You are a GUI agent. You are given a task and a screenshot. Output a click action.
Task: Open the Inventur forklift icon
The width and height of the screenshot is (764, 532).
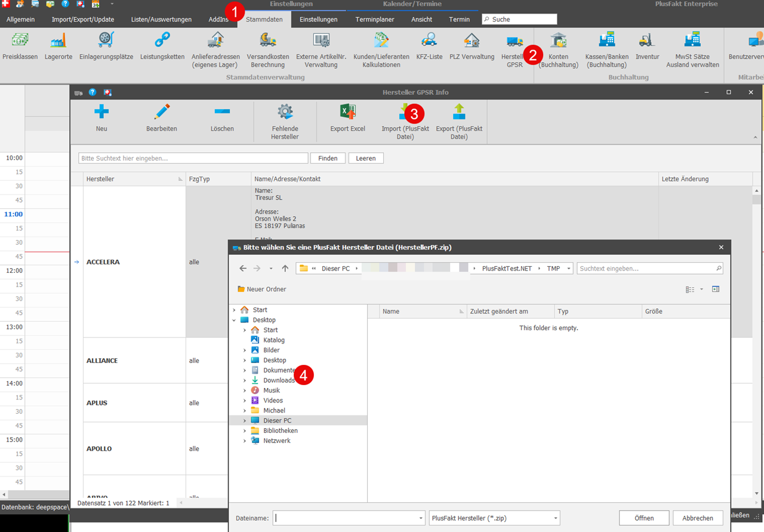tap(647, 47)
